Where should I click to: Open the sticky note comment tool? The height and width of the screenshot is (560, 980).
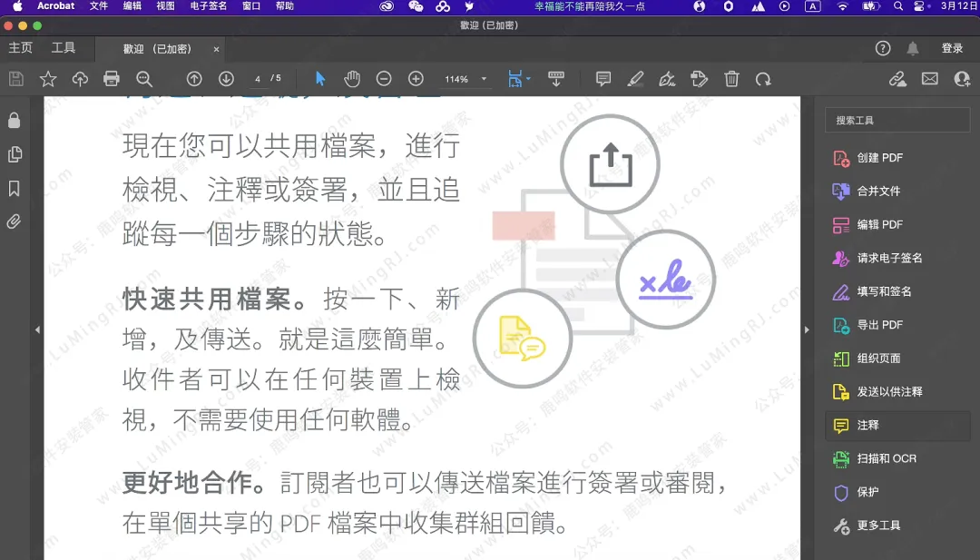[603, 79]
